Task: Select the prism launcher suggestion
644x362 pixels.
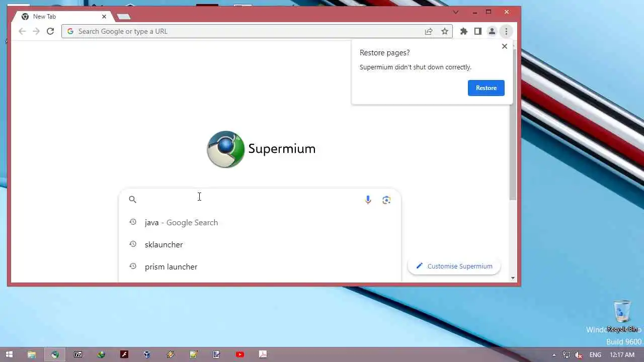Action: [260, 266]
